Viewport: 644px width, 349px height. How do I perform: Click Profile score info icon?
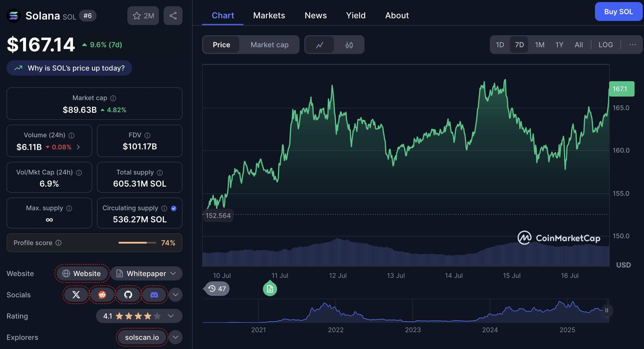pos(58,243)
